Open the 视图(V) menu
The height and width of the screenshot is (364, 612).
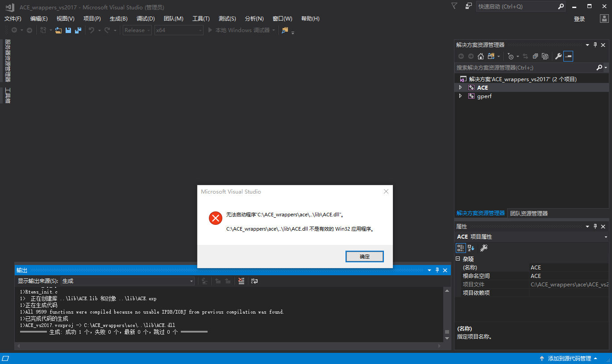[65, 19]
